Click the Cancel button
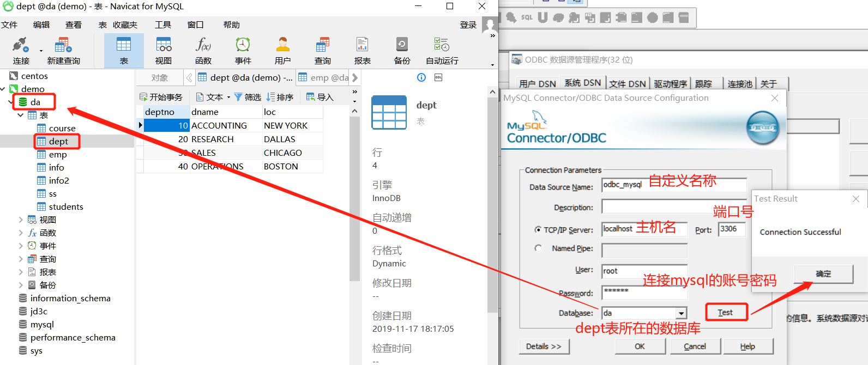 point(695,346)
